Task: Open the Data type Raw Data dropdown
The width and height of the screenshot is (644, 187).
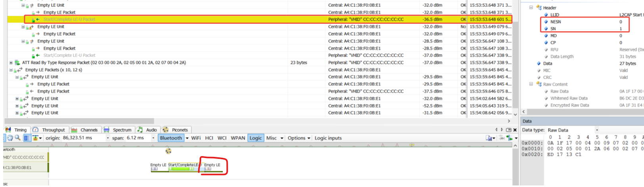Action: (x=596, y=130)
